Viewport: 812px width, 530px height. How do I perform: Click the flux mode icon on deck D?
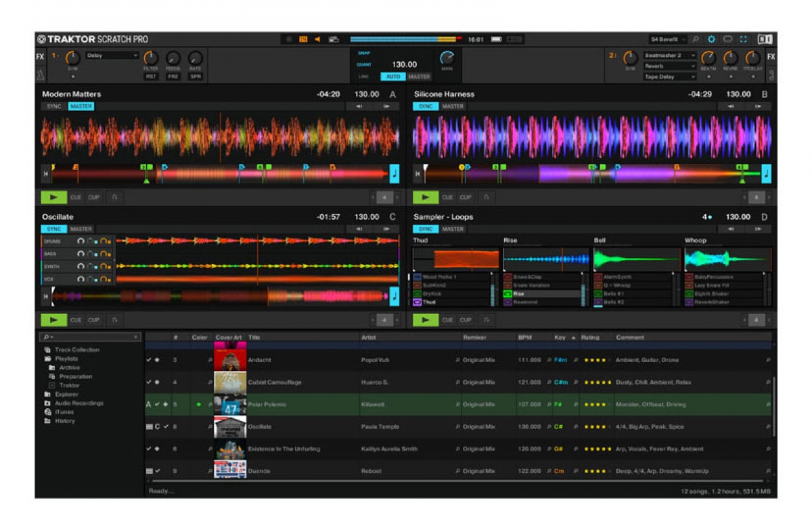(x=486, y=319)
